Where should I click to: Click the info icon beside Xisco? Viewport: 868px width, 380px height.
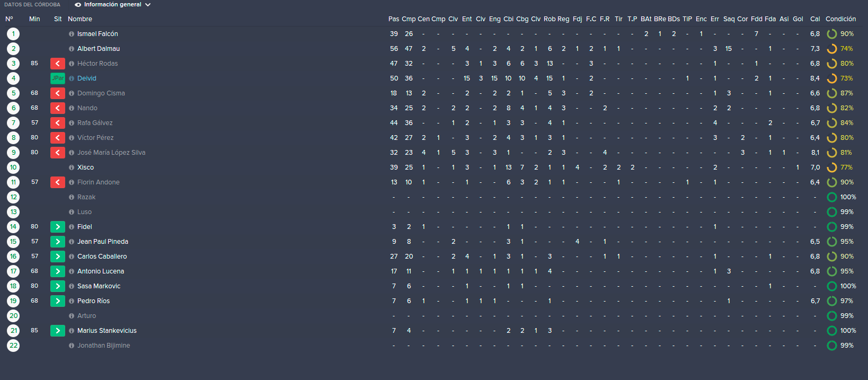click(72, 167)
